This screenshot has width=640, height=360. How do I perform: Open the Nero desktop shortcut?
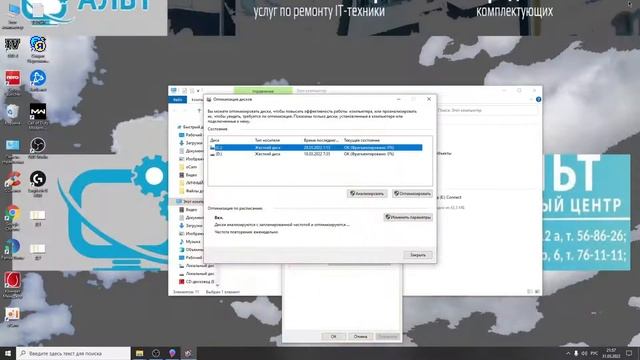click(x=13, y=82)
